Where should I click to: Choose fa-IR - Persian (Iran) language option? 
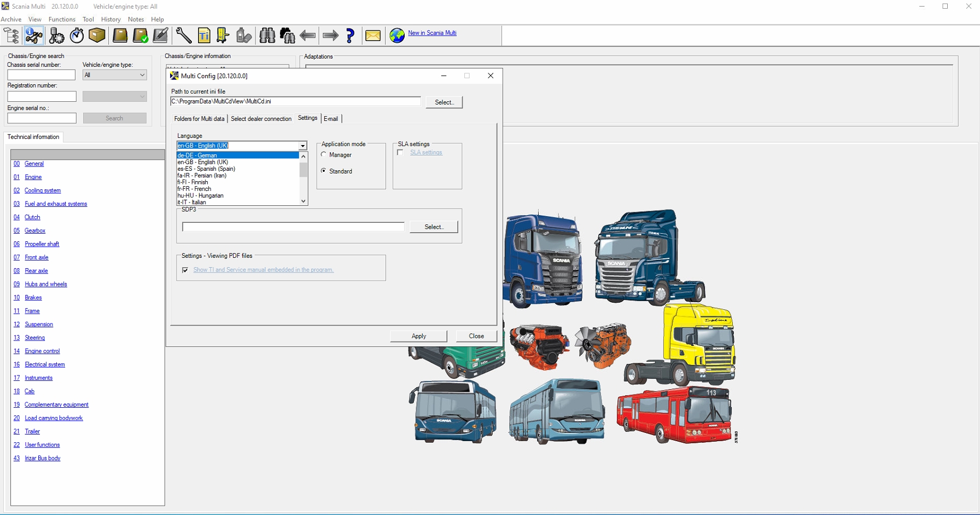[x=238, y=176]
